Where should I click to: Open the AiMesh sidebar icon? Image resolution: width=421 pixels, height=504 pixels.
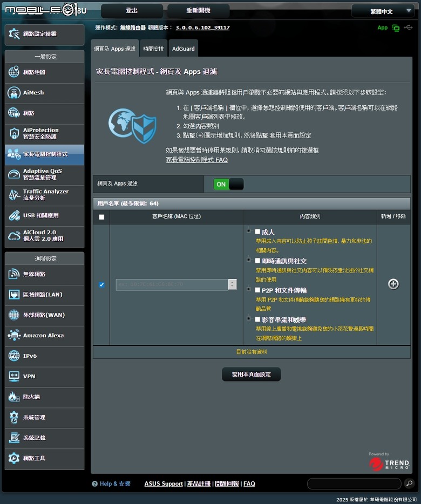click(x=14, y=93)
